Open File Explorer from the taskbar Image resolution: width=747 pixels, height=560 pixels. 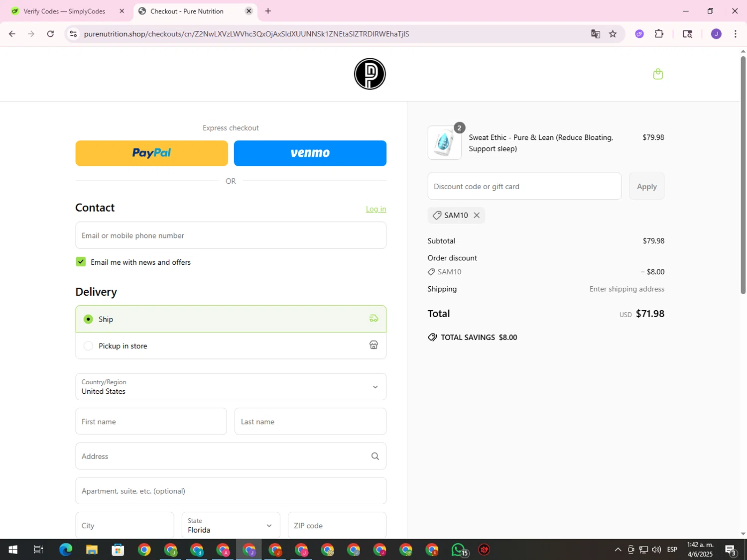click(x=92, y=550)
